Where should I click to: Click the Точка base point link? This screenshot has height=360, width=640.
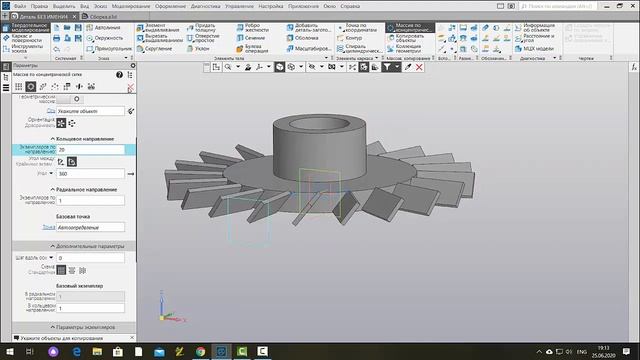49,227
